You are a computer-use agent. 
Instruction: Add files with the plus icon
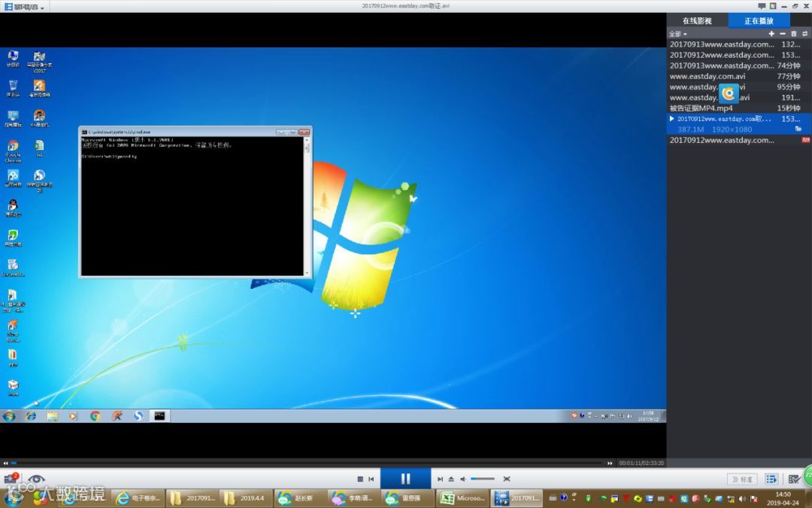click(x=771, y=34)
